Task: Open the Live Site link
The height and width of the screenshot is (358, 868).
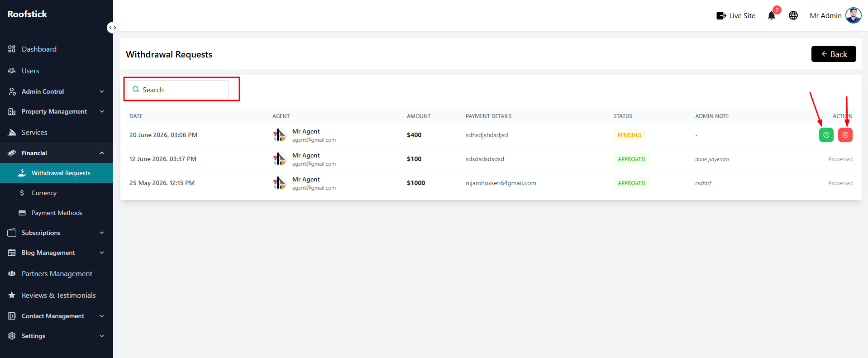Action: 736,15
